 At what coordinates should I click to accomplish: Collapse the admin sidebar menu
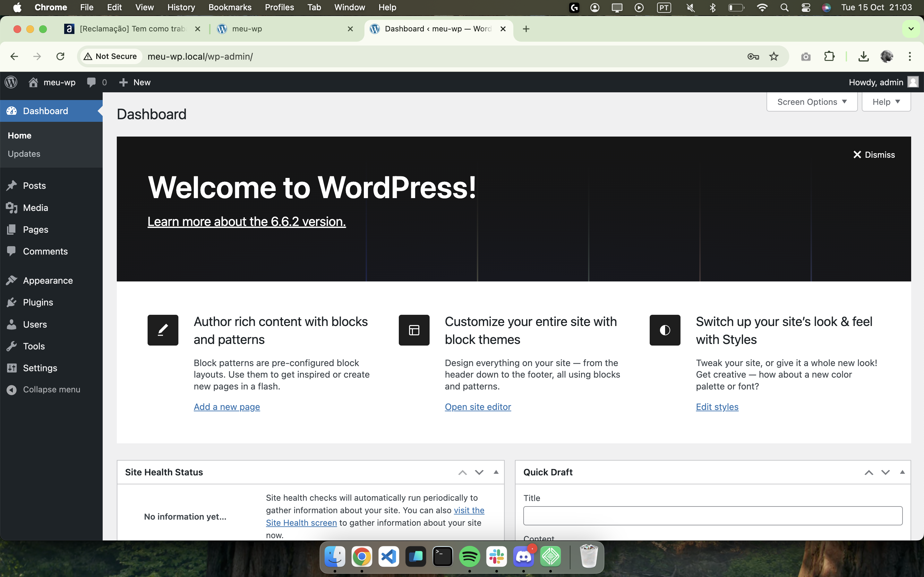(51, 389)
